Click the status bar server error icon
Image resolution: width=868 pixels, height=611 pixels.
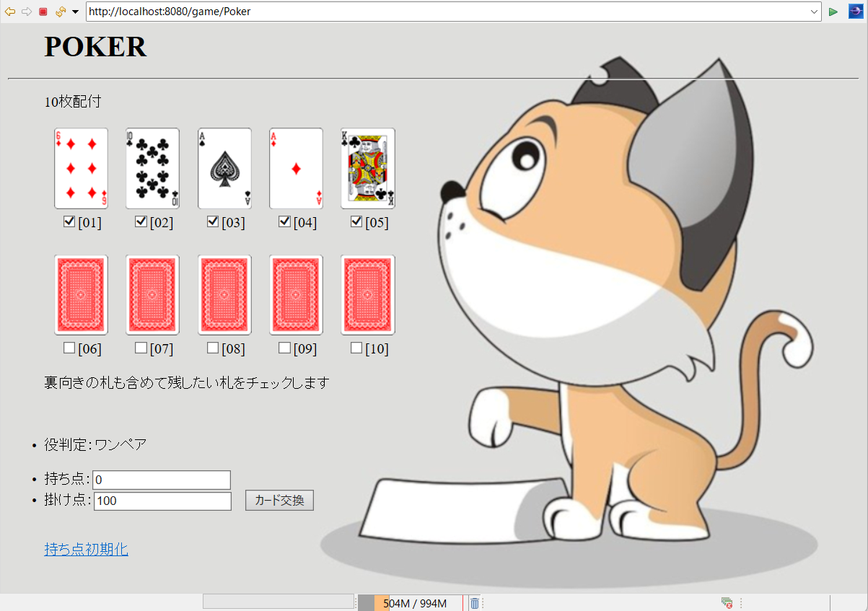[727, 603]
